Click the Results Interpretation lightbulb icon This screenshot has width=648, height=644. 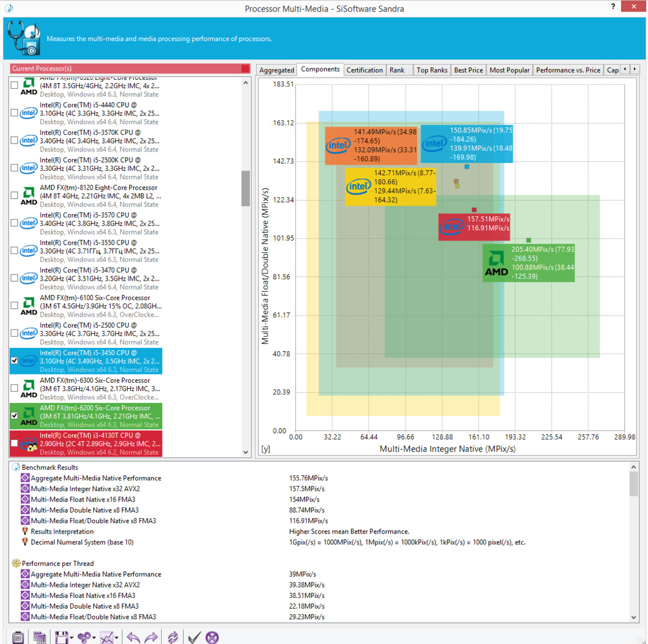coord(25,531)
